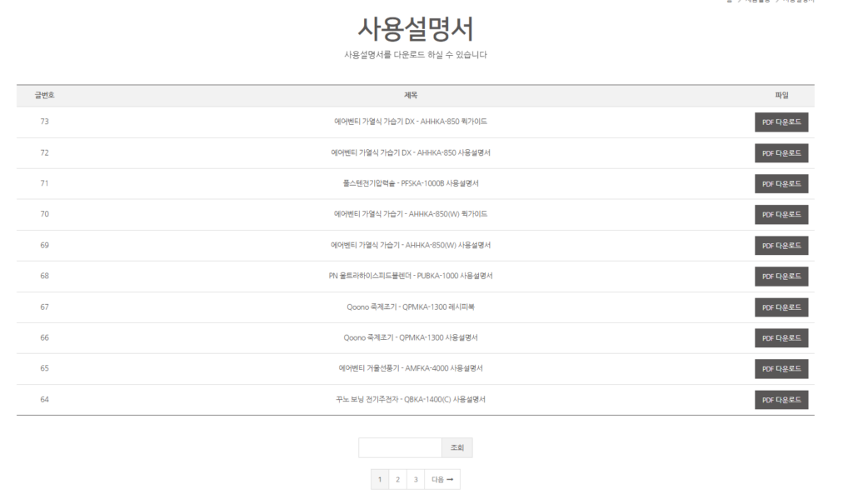This screenshot has width=853, height=504.
Task: Download PDF for QPMKA-1300 레시피북
Action: click(781, 307)
